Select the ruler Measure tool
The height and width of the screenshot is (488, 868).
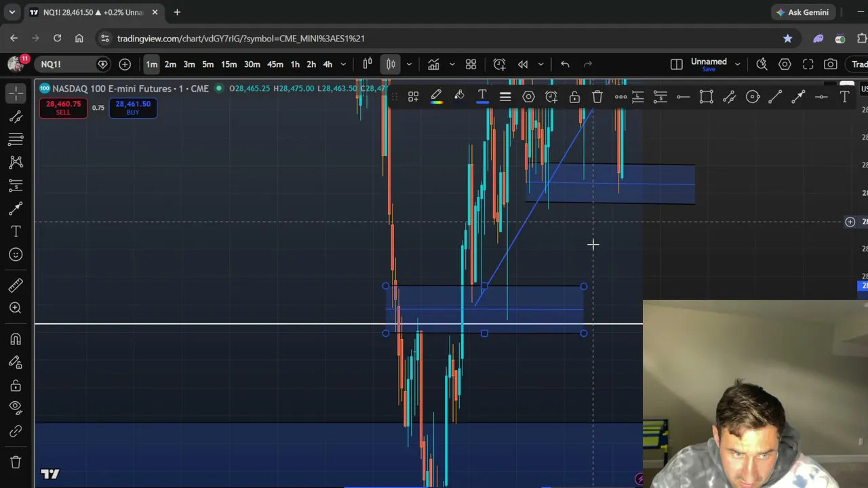(x=16, y=285)
